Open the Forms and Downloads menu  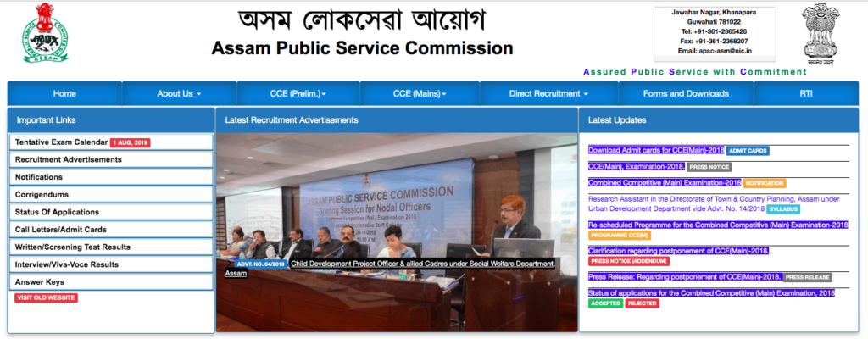686,93
